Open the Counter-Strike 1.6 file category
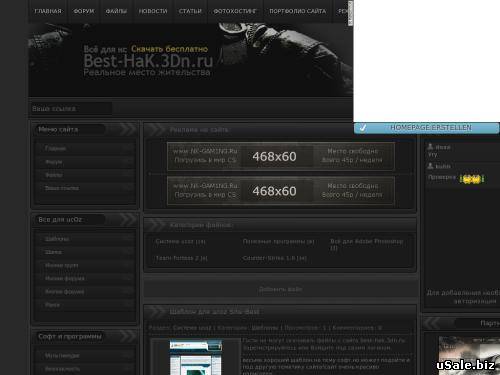 (275, 258)
